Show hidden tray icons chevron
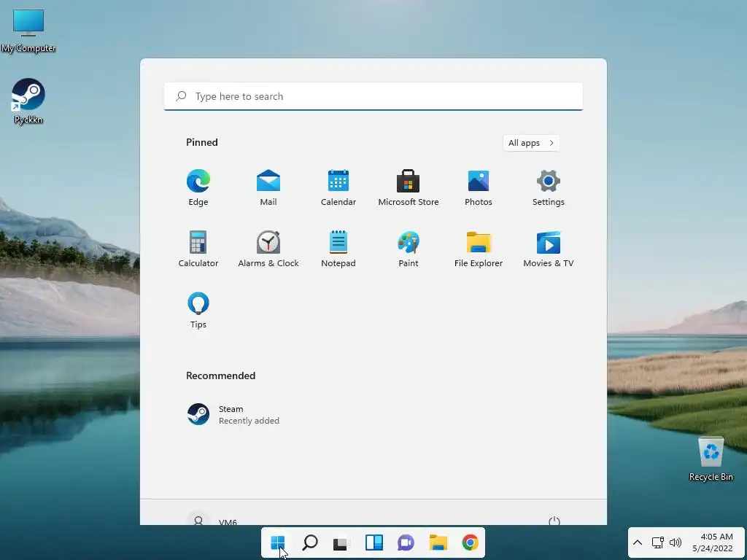Viewport: 747px width, 560px height. tap(638, 542)
